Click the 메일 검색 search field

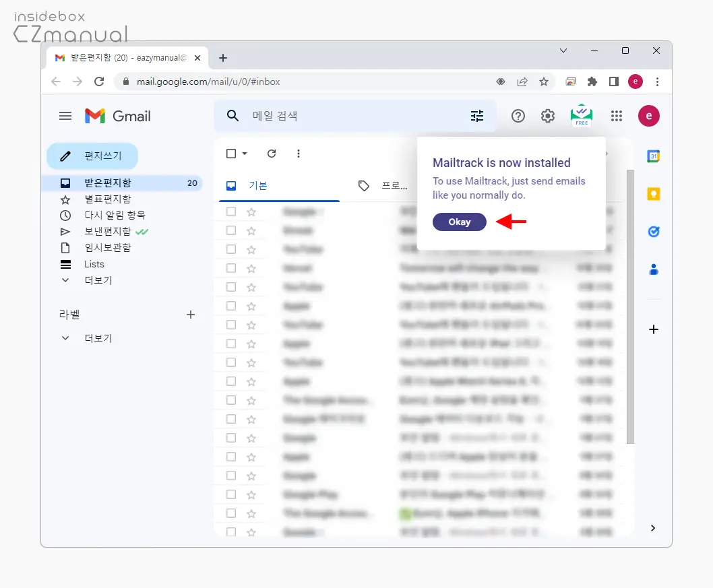354,116
